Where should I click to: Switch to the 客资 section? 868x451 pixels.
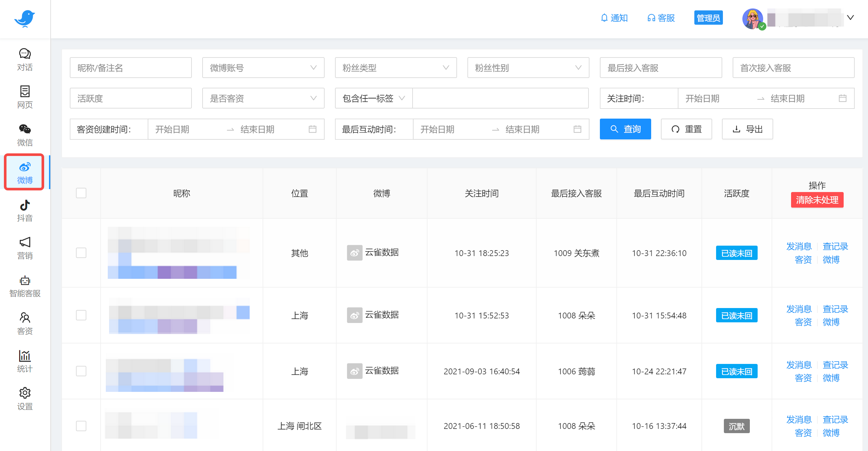[25, 323]
